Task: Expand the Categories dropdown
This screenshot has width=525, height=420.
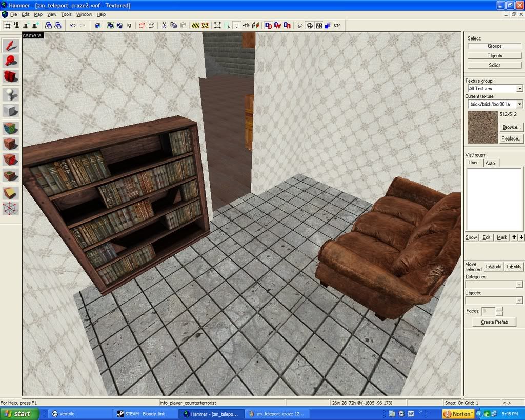Action: [519, 285]
